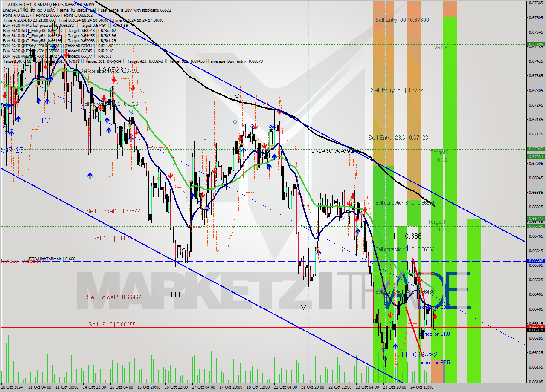Screen dimensions: 546x392
Task: Click the 0.67665 price scale tick
Action: tap(536, 3)
